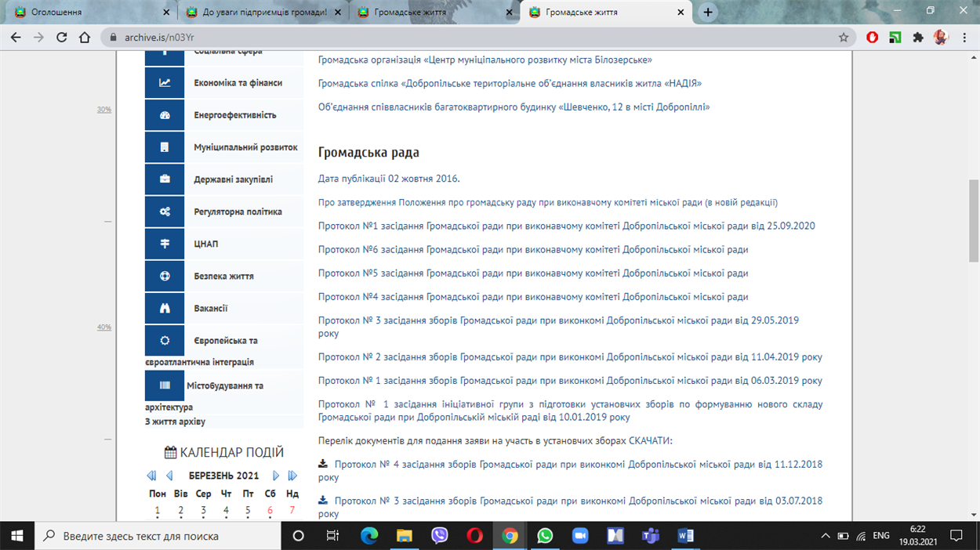This screenshot has width=980, height=550.
Task: Click the page vertical scrollbar thumb
Action: click(974, 221)
